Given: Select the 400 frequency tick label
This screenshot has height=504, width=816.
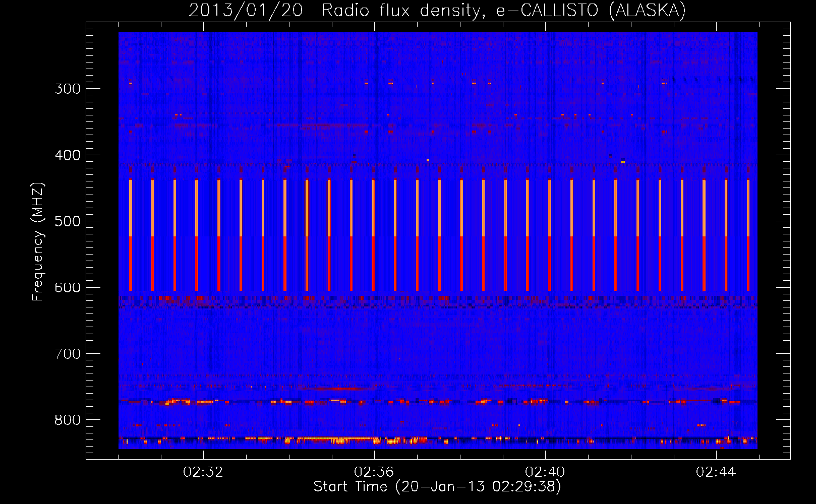Looking at the screenshot, I should [68, 155].
